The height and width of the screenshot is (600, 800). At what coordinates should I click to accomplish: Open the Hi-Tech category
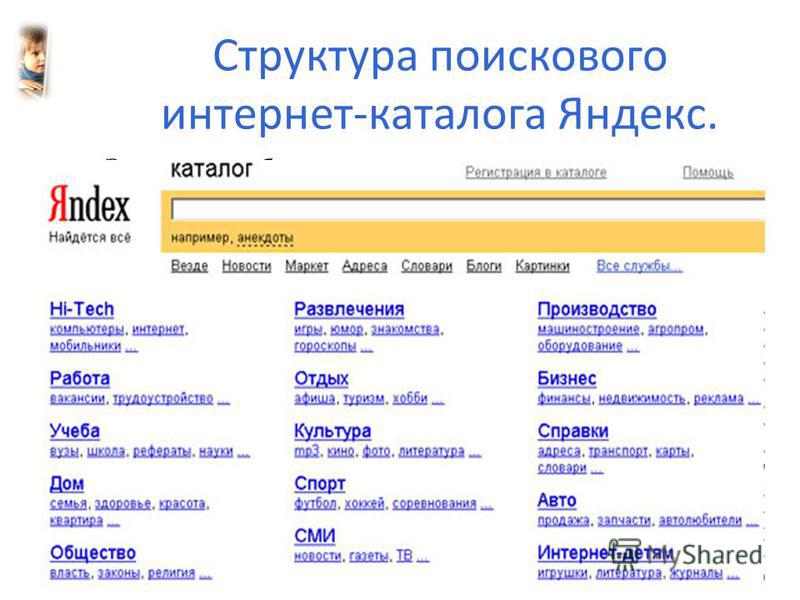[82, 309]
